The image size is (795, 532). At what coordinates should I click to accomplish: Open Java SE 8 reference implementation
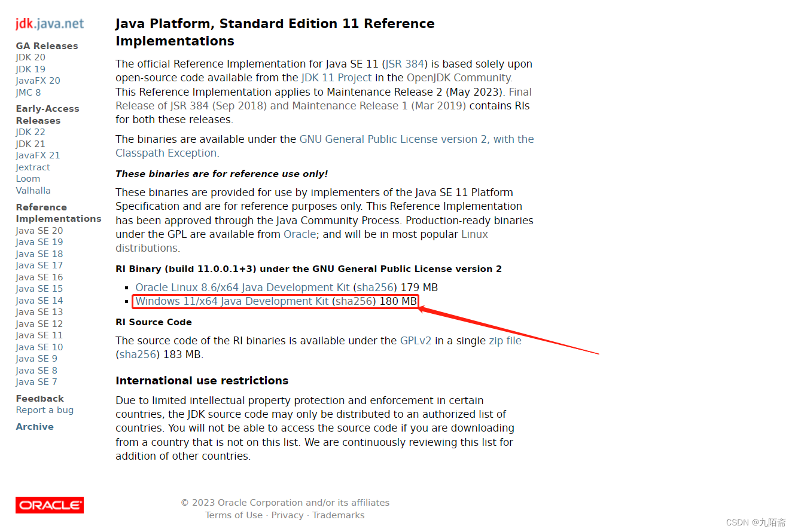36,371
